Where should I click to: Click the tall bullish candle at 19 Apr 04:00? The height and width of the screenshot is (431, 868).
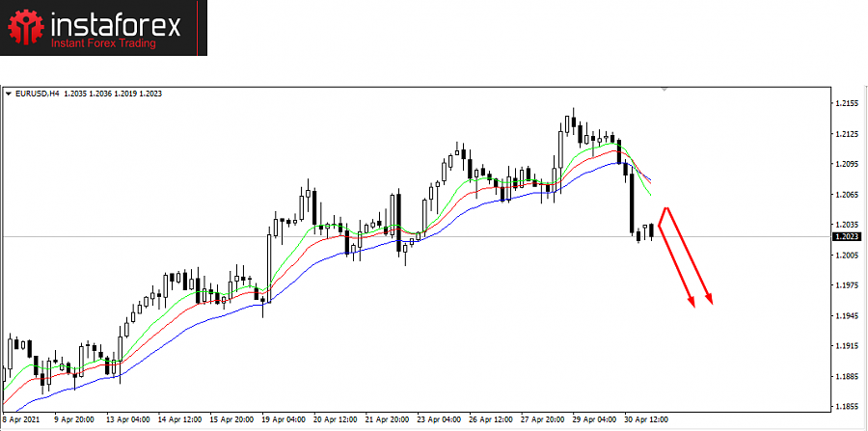pos(268,265)
